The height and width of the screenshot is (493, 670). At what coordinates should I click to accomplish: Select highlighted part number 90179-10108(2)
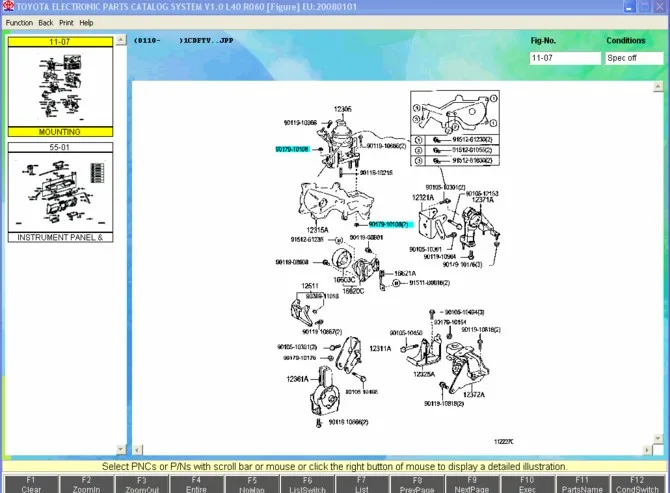389,224
